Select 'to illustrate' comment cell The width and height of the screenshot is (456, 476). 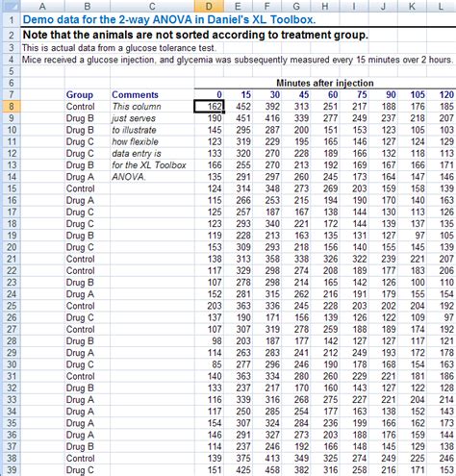click(134, 130)
